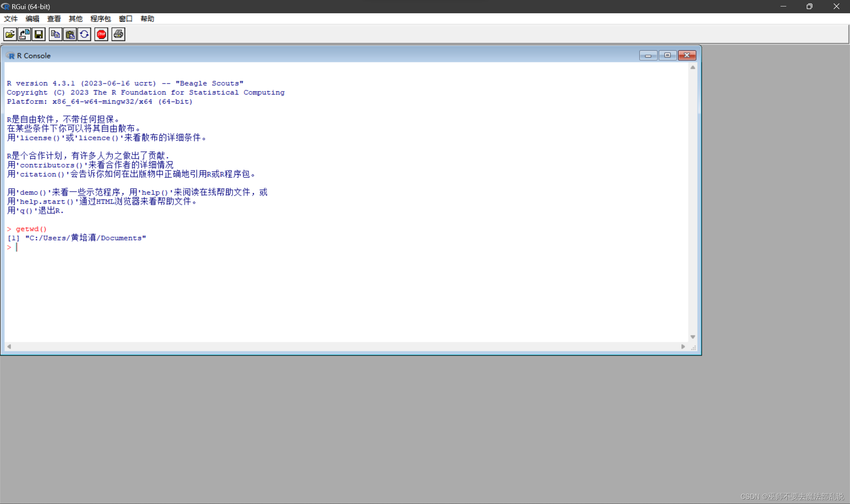Open the 查看 menu
The image size is (850, 504).
[54, 19]
